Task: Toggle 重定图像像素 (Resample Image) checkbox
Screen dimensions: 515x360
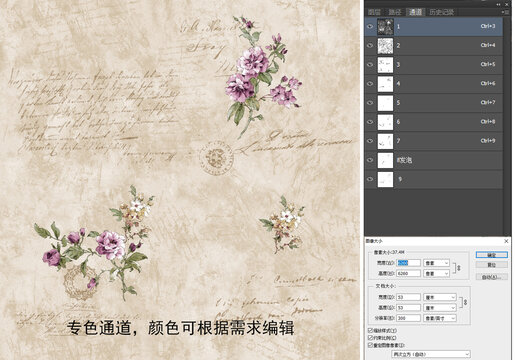Action: [370, 345]
